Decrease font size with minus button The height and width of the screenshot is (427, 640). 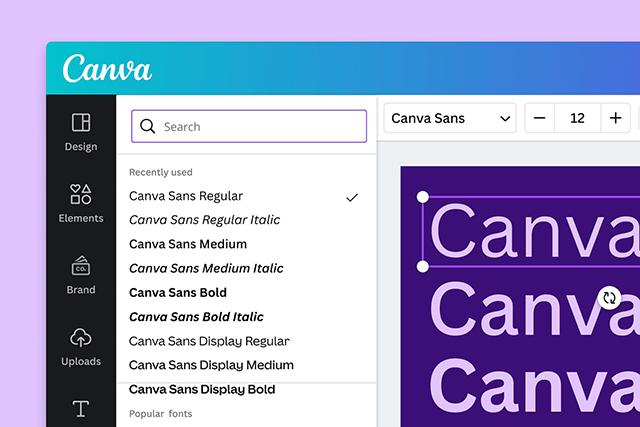click(x=539, y=118)
